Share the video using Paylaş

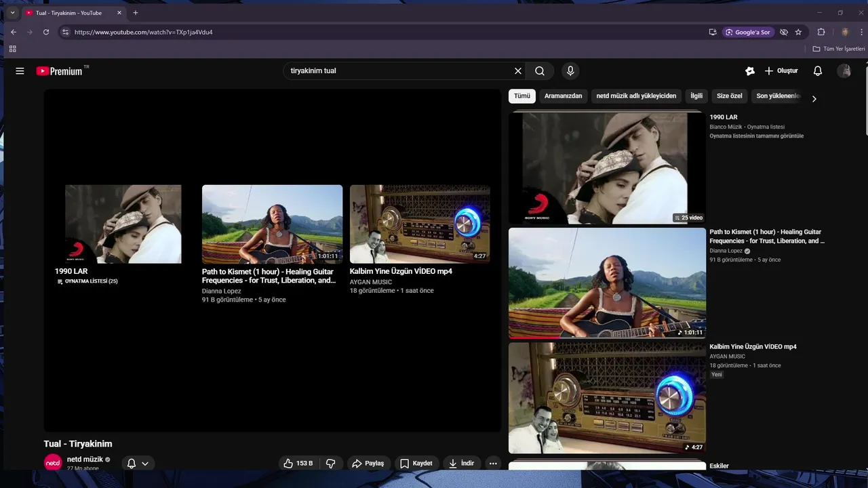(368, 464)
